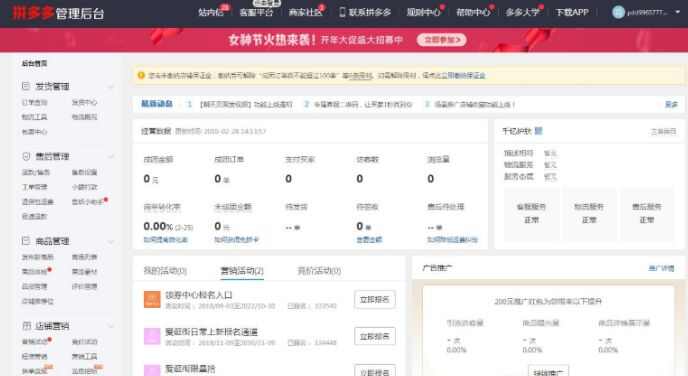Open first announcement in 最新动态 bar
This screenshot has height=376, width=688.
pos(246,104)
